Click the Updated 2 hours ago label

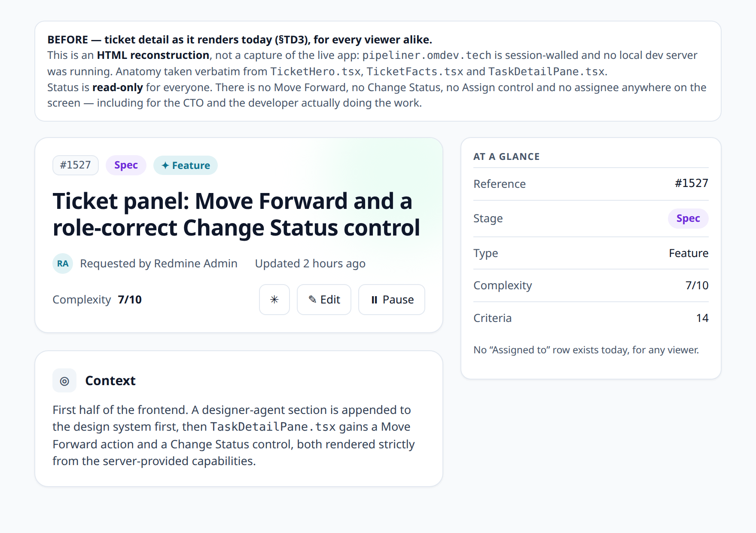tap(310, 263)
